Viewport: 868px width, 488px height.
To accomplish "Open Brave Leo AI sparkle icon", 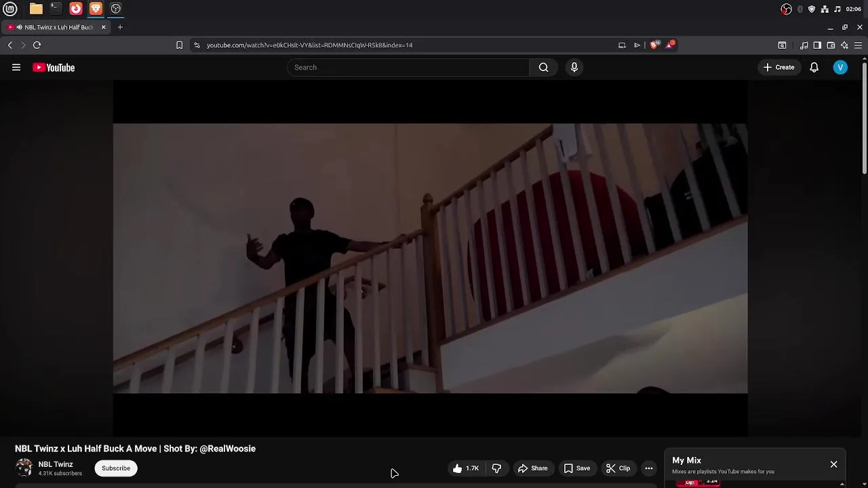I will coord(844,45).
